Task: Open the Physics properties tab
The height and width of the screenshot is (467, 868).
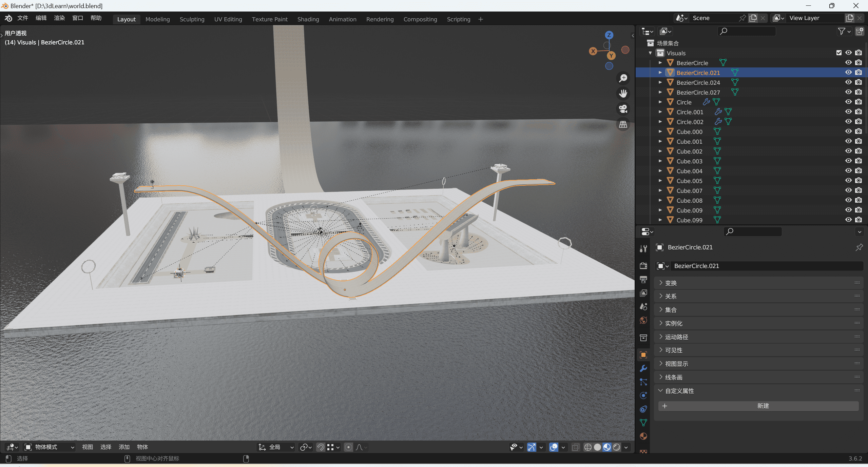Action: (643, 395)
